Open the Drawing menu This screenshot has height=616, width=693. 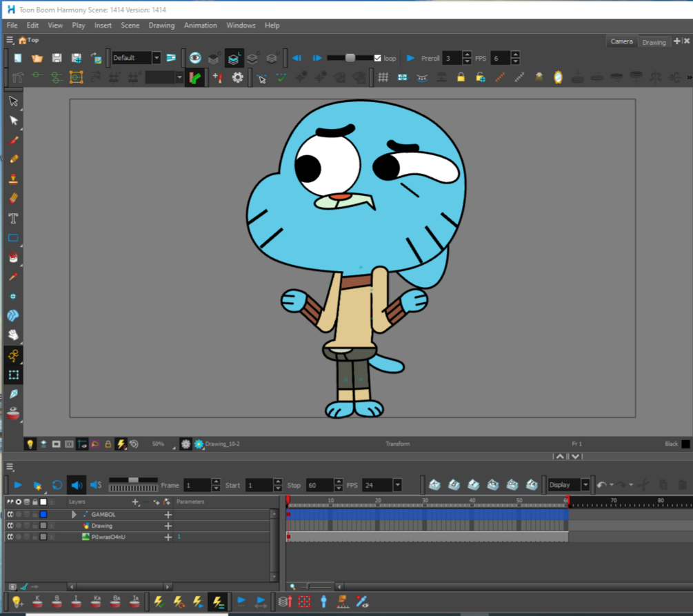[x=161, y=26]
